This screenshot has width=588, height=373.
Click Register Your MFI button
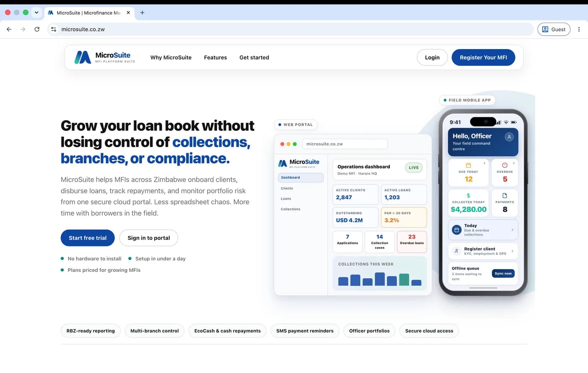[x=483, y=57]
